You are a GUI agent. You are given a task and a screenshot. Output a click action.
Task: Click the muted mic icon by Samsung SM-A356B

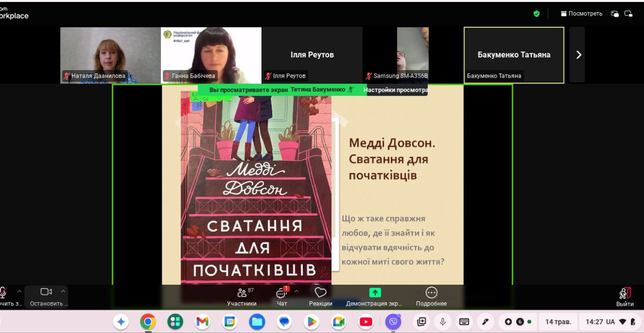369,76
